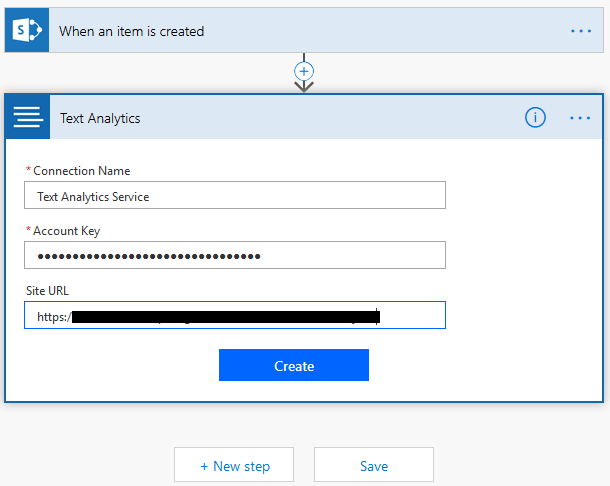Viewport: 610px width, 486px height.
Task: Add a New step to the flow
Action: coord(234,465)
